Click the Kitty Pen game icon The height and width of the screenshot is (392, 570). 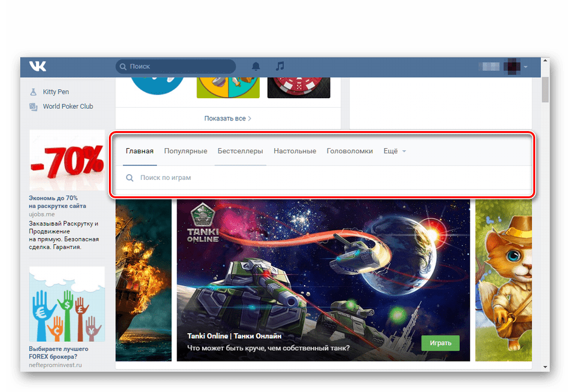pyautogui.click(x=34, y=92)
